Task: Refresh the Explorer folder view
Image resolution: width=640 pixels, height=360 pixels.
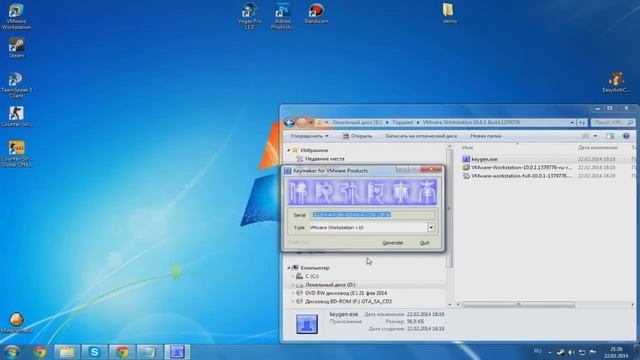Action: [x=582, y=122]
